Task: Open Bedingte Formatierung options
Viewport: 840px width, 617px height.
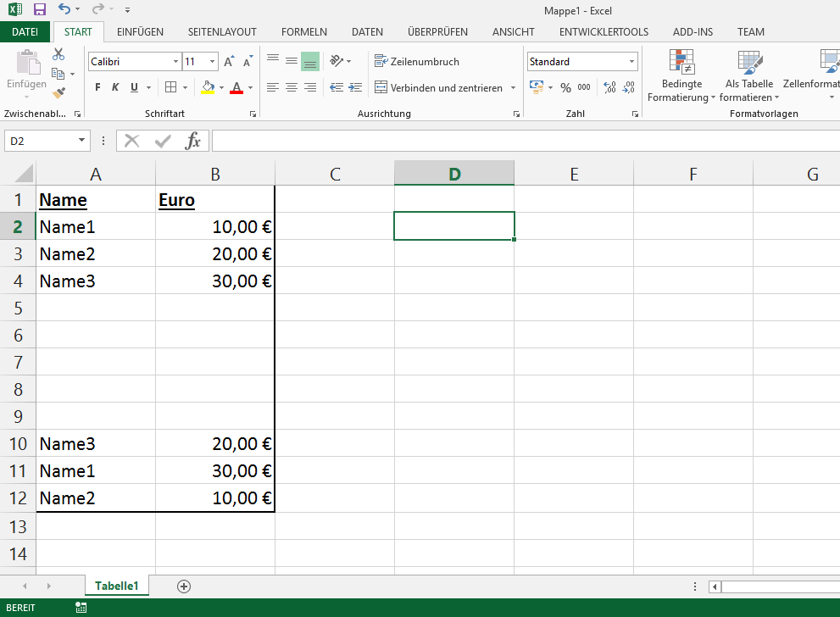Action: 681,76
